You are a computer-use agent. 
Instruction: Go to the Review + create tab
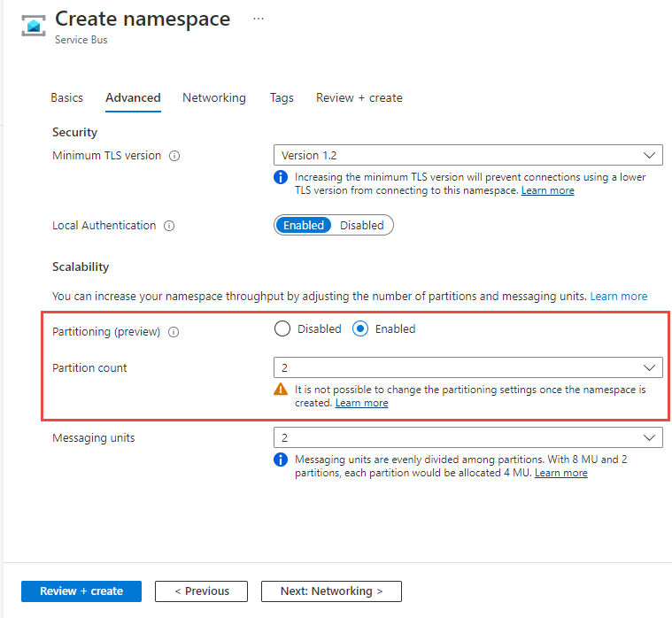pyautogui.click(x=359, y=98)
